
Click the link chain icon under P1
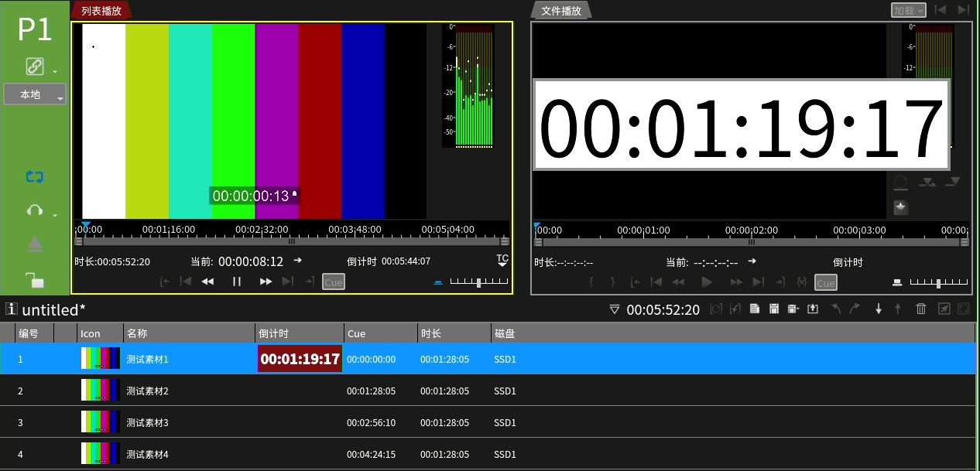click(x=35, y=67)
